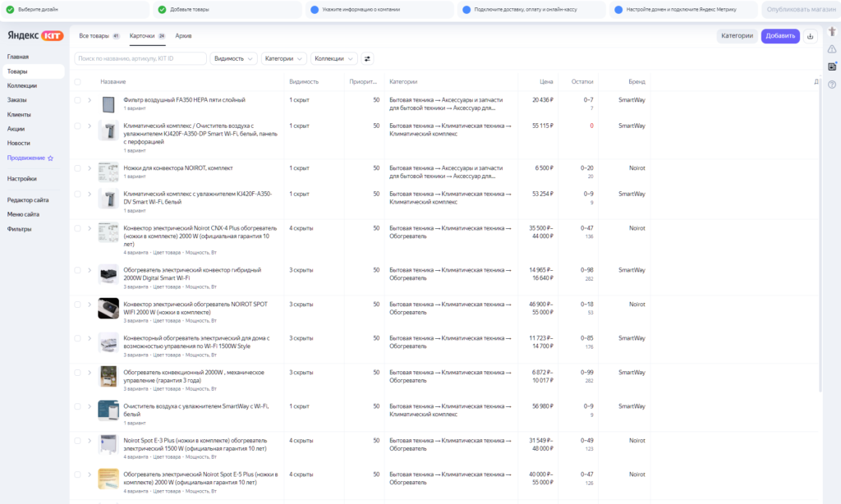The image size is (841, 504).
Task: Click the import download icon next to Добавить
Action: [x=810, y=36]
